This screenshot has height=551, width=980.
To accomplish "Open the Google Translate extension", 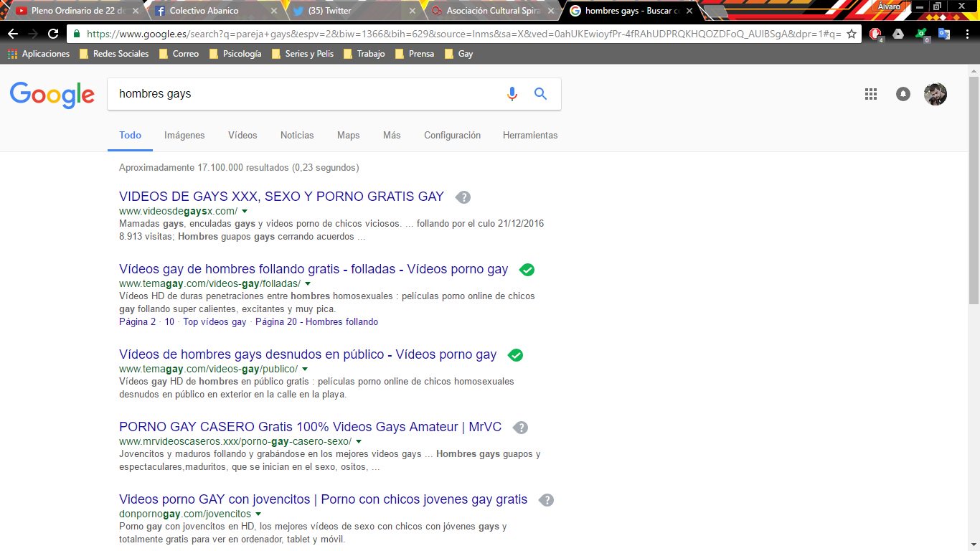I will coord(943,34).
